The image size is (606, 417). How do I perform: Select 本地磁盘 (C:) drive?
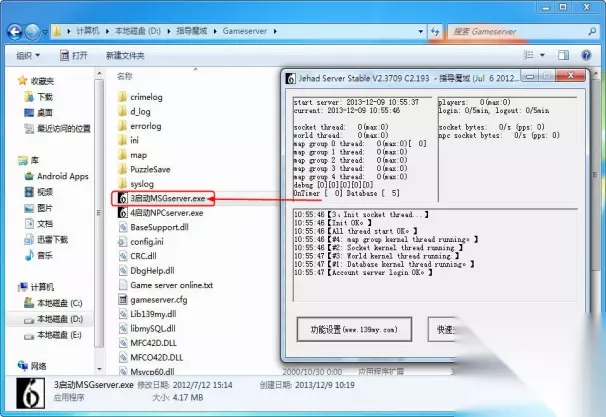(53, 303)
